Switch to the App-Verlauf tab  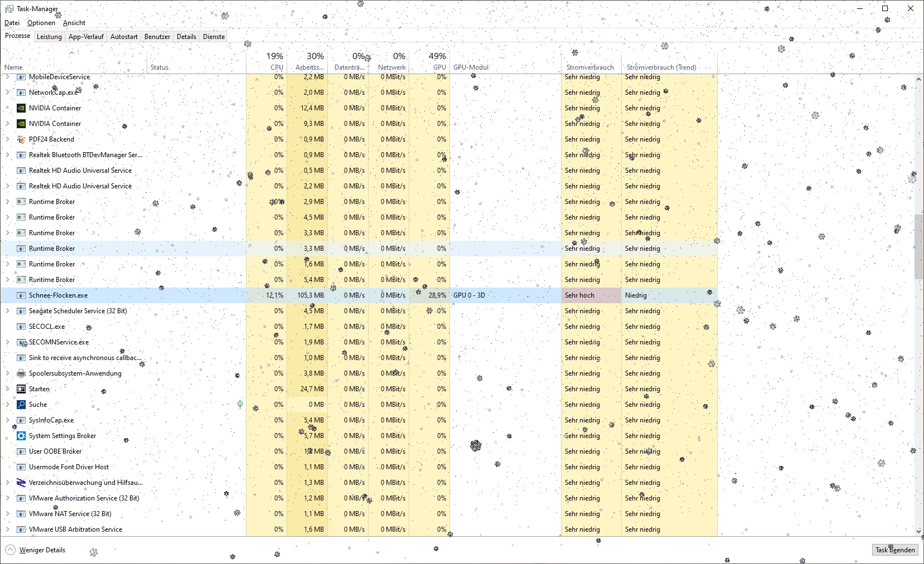point(86,37)
